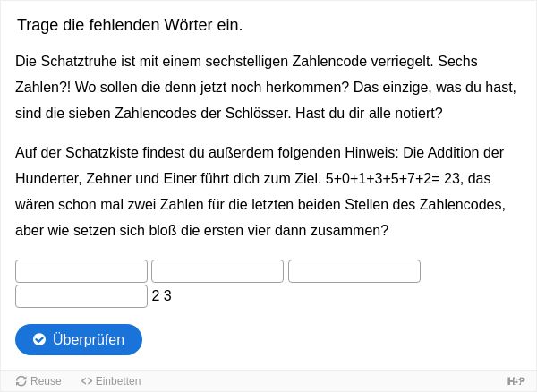Viewport: 537px width, 392px height.
Task: Open the Einbetten embed option
Action: 111,380
